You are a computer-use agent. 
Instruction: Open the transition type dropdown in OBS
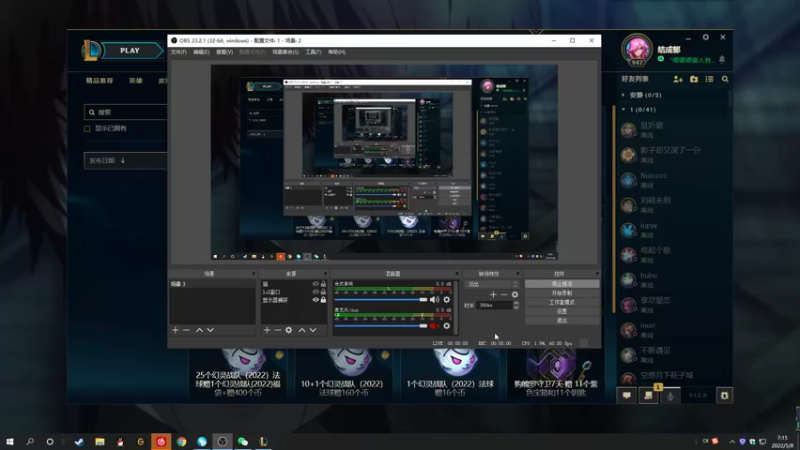pos(492,284)
